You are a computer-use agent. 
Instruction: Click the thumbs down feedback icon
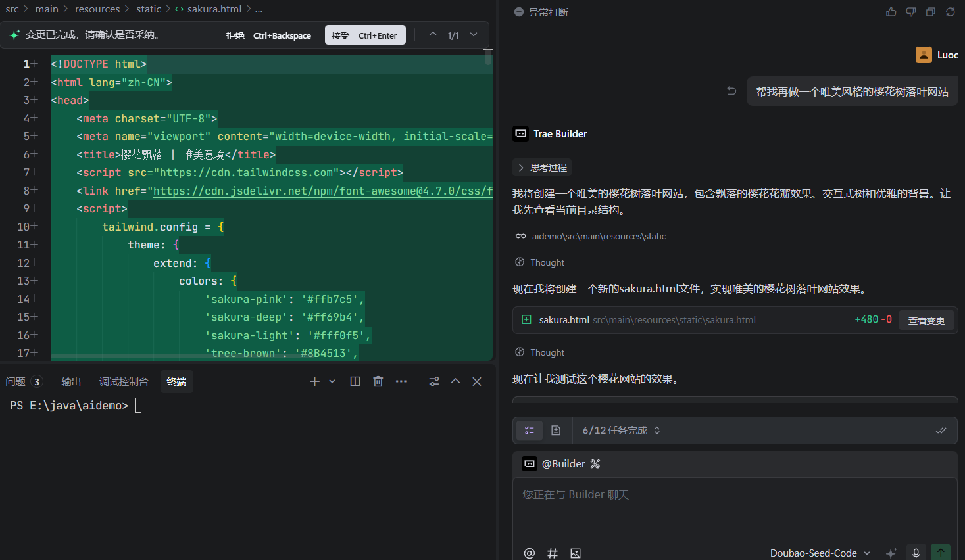911,12
